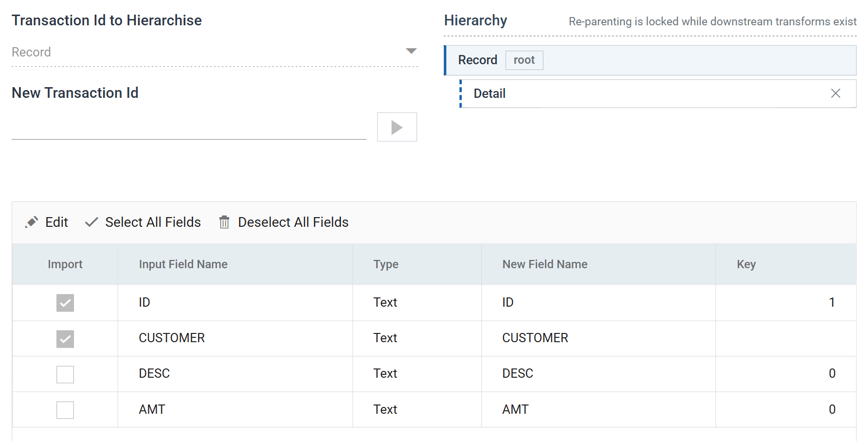Viewport: 868px width, 441px height.
Task: Click the AMT input field name cell
Action: [x=235, y=410]
